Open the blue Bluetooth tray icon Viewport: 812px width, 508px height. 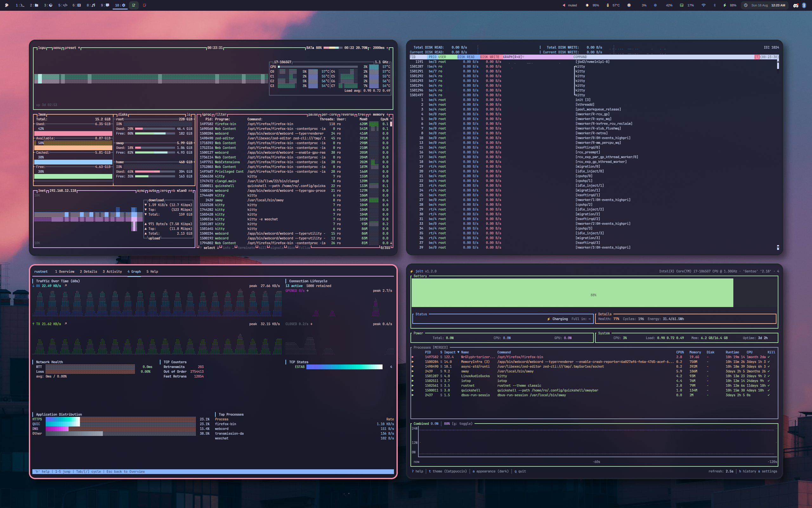coord(804,5)
